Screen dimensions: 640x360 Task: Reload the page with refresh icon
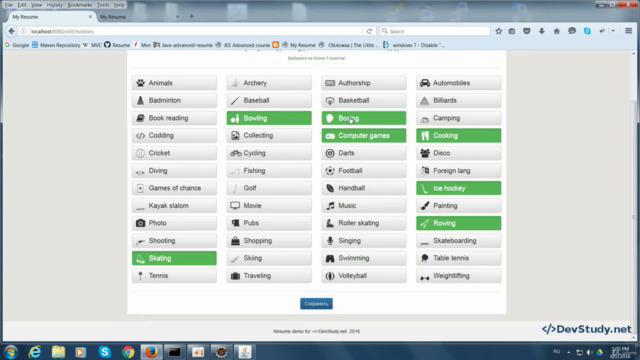click(x=369, y=31)
